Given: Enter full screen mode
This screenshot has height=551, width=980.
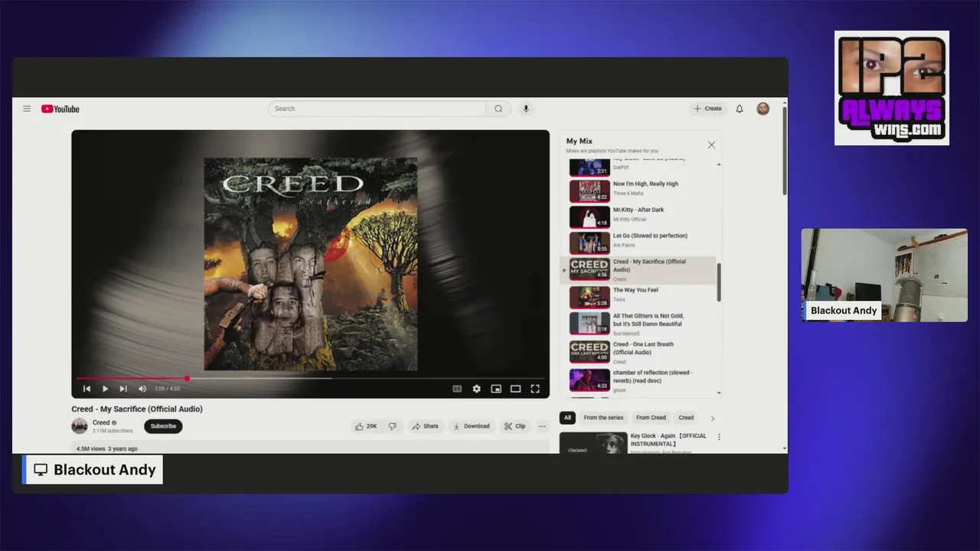Looking at the screenshot, I should coord(535,389).
